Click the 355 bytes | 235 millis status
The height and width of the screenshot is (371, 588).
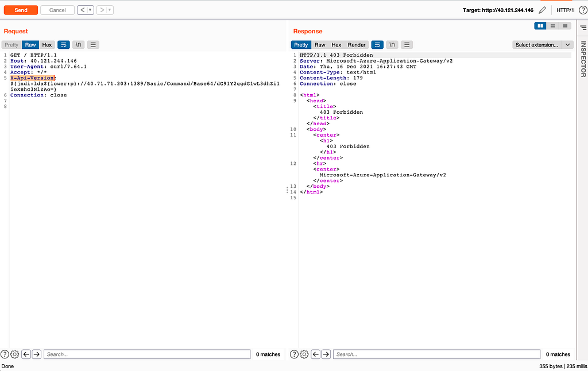tap(563, 366)
